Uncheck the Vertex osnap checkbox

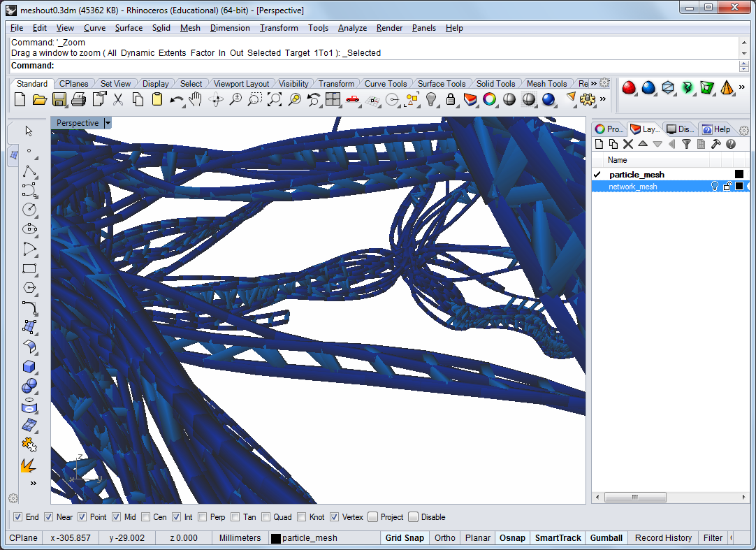335,517
